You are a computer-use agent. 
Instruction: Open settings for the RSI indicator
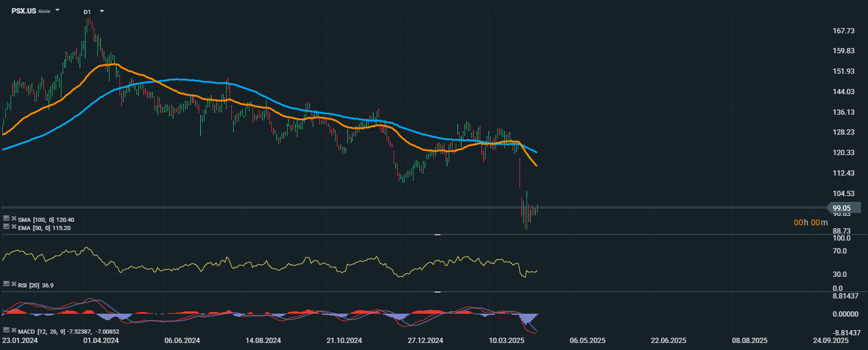(x=6, y=284)
